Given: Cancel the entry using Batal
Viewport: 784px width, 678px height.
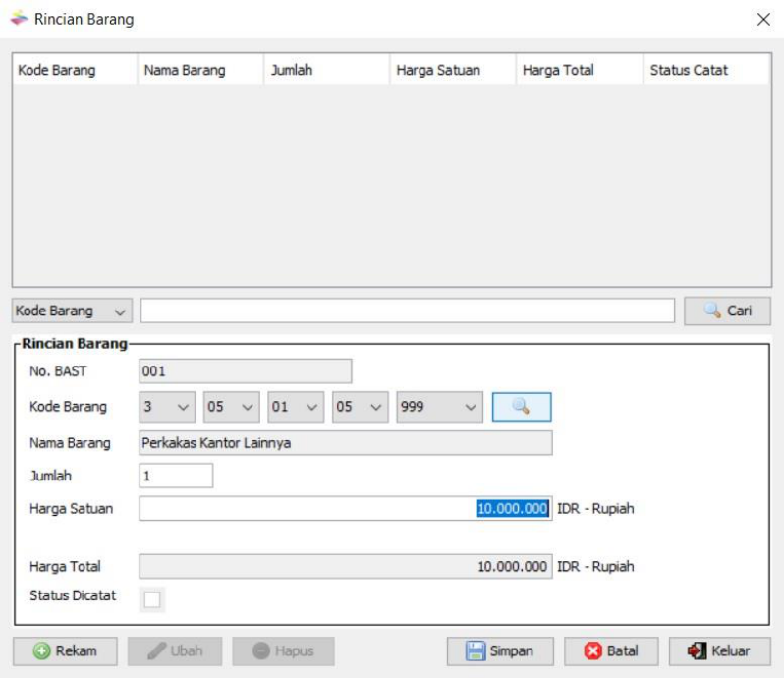Looking at the screenshot, I should pyautogui.click(x=610, y=650).
